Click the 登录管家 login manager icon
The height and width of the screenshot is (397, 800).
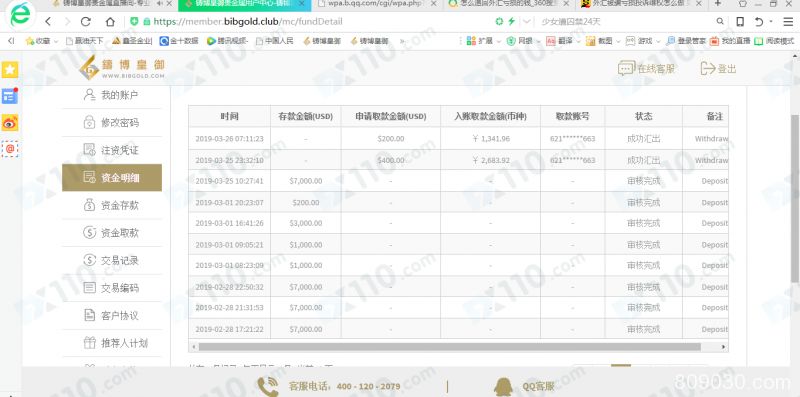click(x=670, y=41)
